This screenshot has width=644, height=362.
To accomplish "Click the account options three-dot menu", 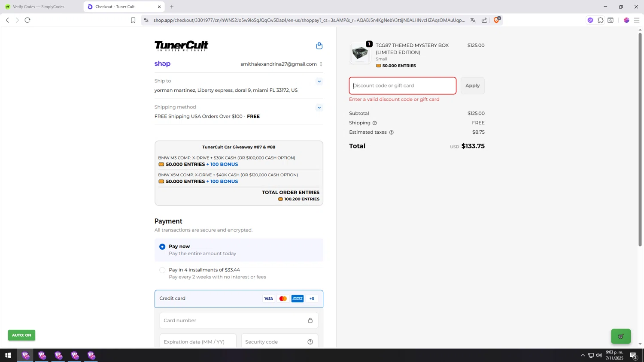I will click(x=321, y=64).
